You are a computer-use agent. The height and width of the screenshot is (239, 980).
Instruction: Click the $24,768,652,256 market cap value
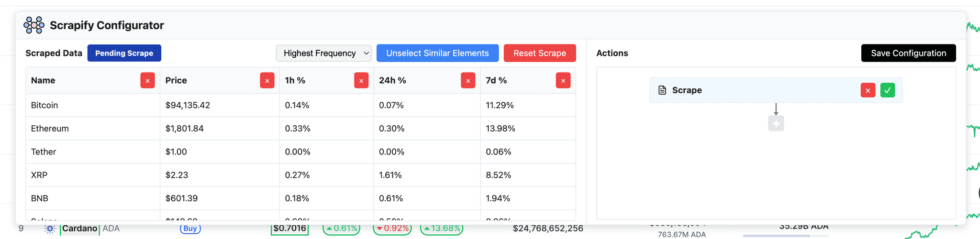548,228
